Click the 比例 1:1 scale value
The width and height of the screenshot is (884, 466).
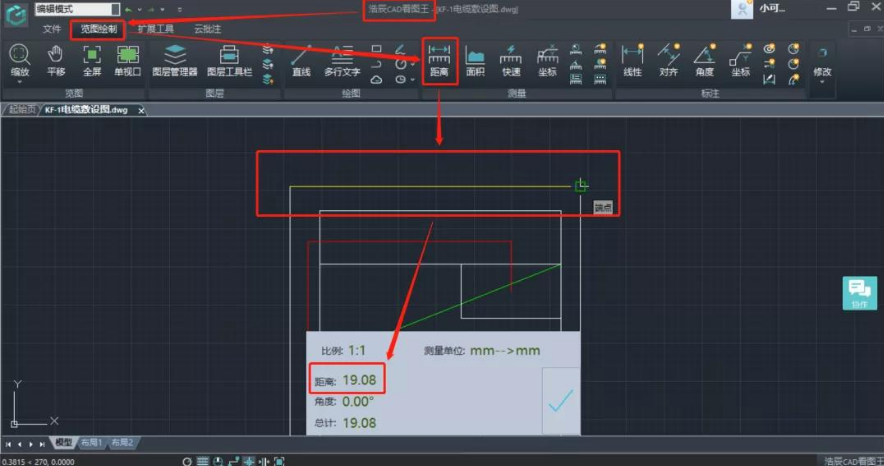(x=357, y=350)
